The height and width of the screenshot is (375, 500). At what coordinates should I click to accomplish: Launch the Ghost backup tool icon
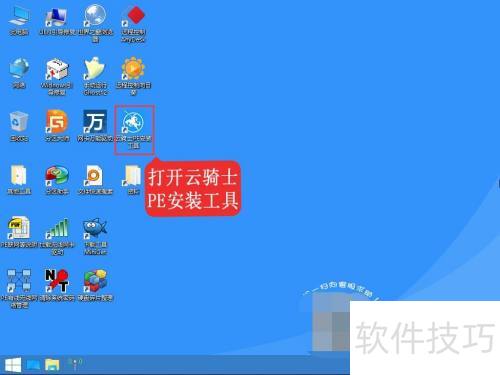pyautogui.click(x=95, y=69)
